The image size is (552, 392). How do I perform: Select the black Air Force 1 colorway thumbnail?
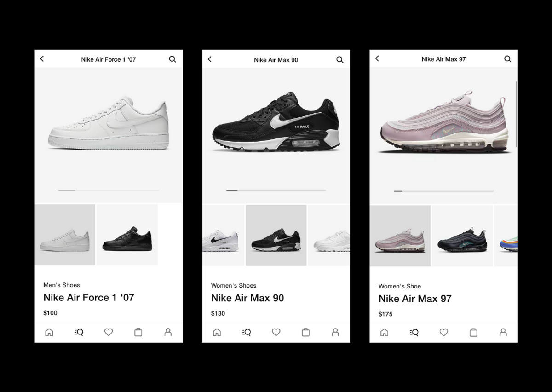[127, 235]
